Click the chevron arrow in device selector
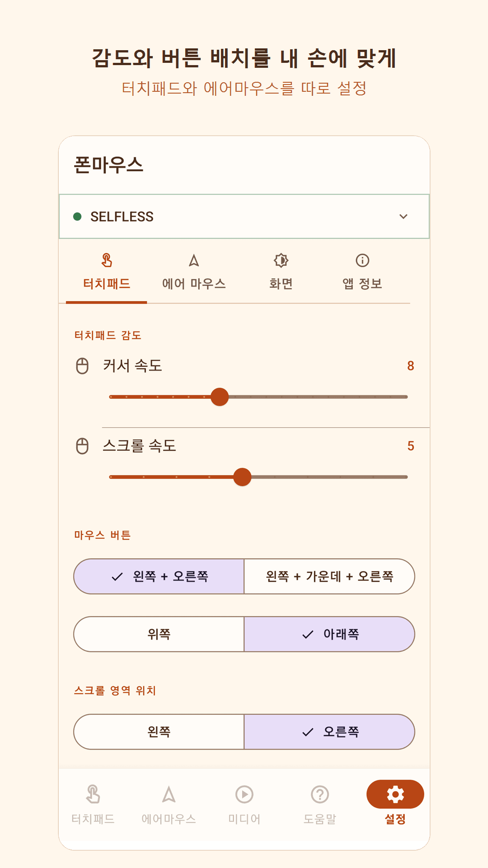The image size is (488, 868). pos(404,217)
